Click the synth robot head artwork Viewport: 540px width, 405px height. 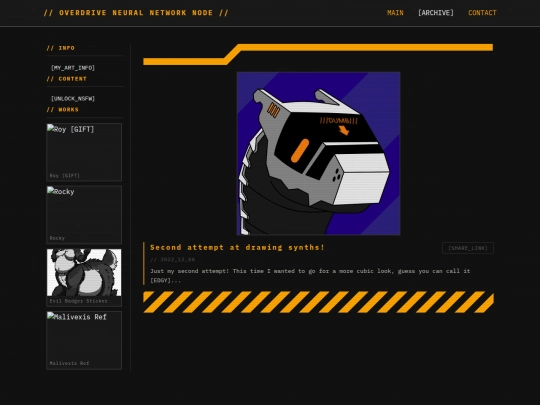tap(319, 154)
